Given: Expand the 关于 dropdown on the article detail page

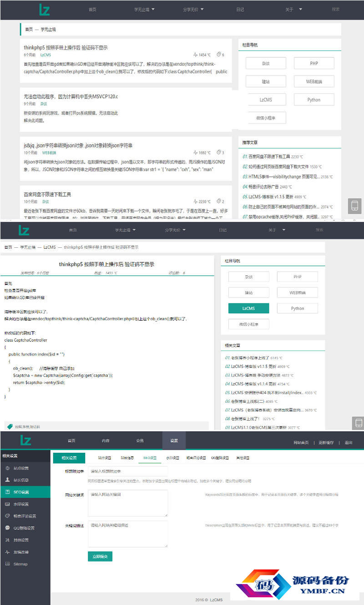Looking at the screenshot, I should (x=284, y=230).
